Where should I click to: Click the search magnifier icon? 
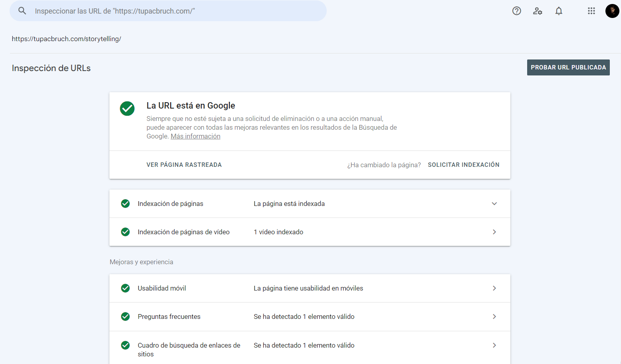click(22, 11)
